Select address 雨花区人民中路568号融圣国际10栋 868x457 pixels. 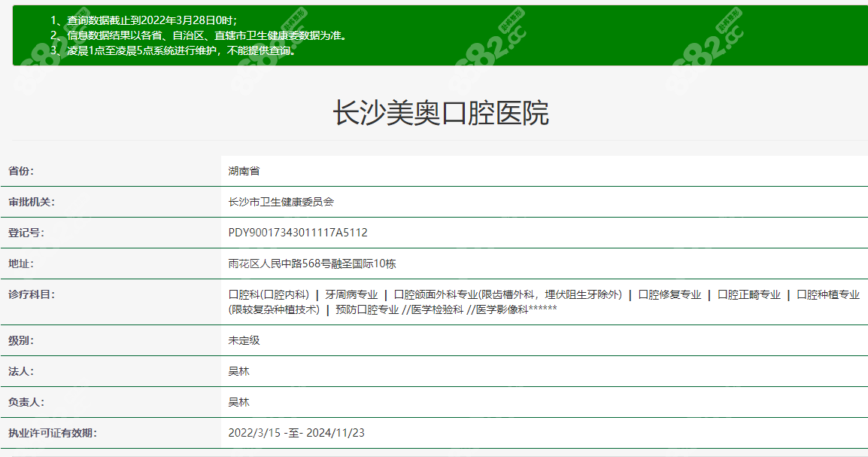(x=312, y=264)
